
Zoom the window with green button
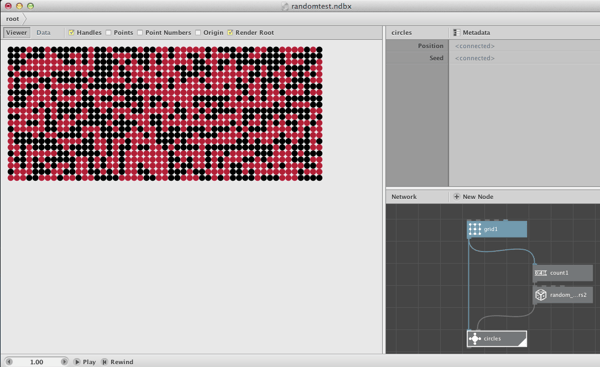(x=30, y=6)
